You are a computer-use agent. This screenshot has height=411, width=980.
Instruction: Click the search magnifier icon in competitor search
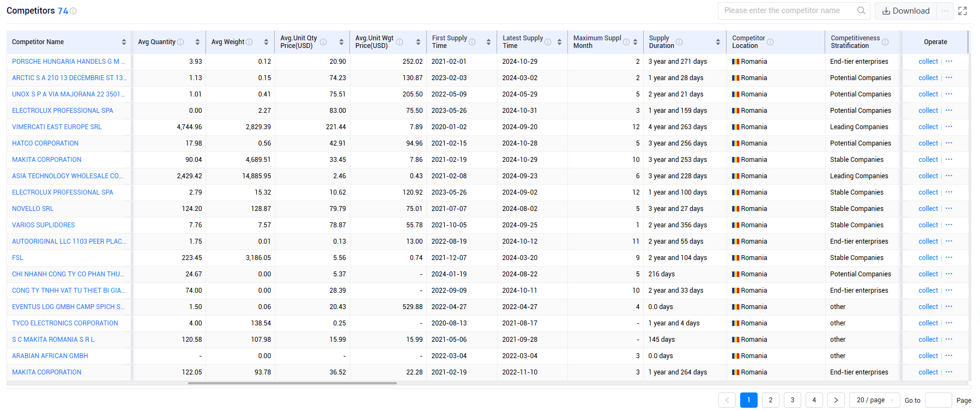(x=861, y=10)
